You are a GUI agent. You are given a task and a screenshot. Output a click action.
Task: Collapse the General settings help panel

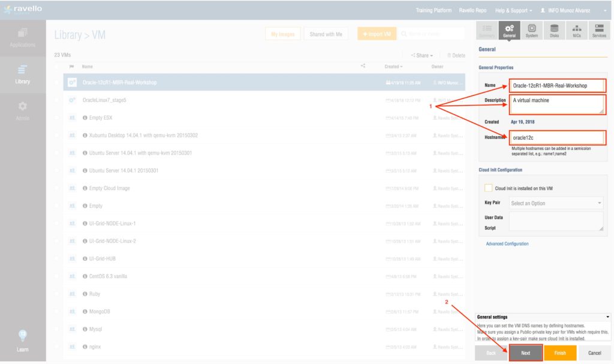pyautogui.click(x=608, y=317)
